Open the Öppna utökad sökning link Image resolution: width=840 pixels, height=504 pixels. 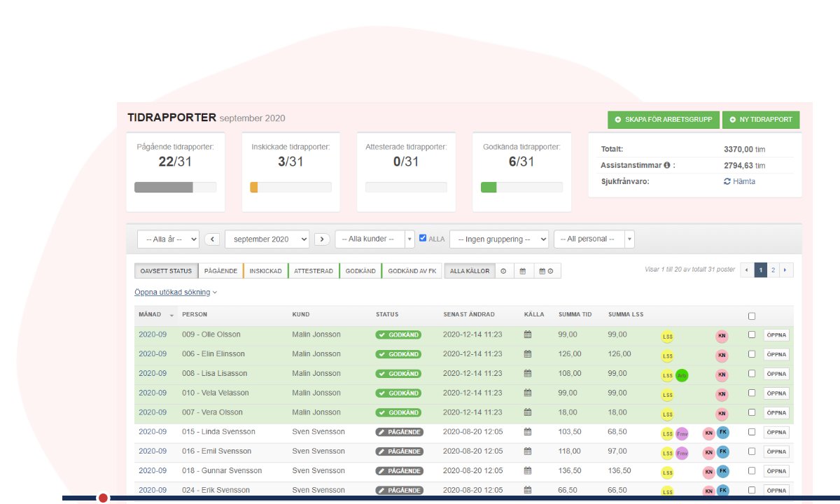[x=175, y=292]
